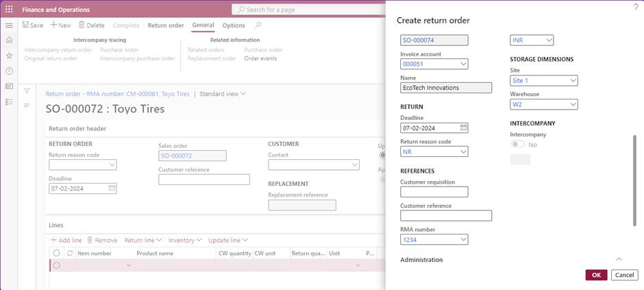Click Customer reference field in header
Viewport: 644px width, 290px height.
coord(204,180)
